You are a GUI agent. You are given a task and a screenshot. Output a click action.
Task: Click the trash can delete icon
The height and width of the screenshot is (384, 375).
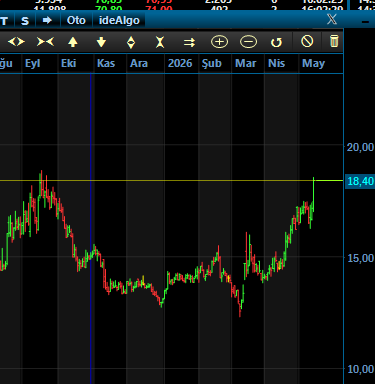334,41
